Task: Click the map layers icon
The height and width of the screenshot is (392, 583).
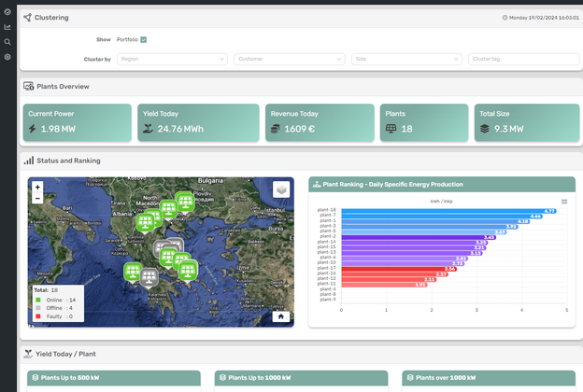Action: (280, 189)
